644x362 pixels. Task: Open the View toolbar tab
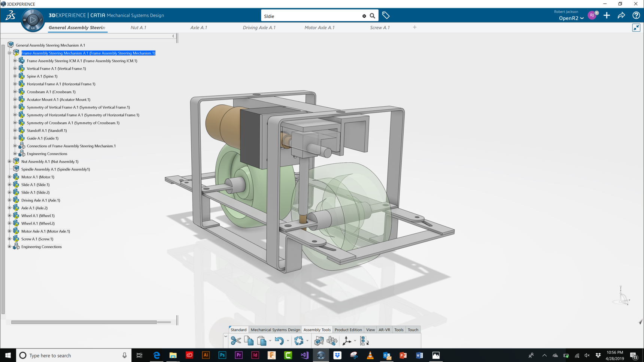tap(370, 330)
